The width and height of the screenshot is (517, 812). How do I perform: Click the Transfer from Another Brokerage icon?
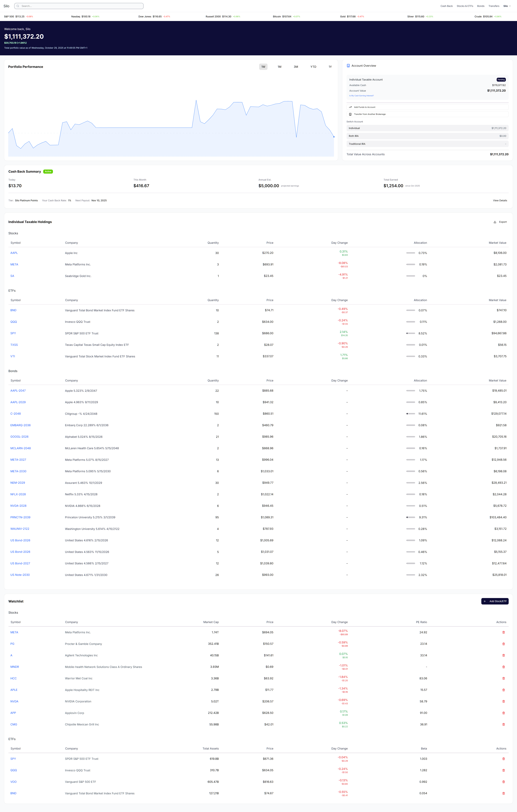click(350, 114)
